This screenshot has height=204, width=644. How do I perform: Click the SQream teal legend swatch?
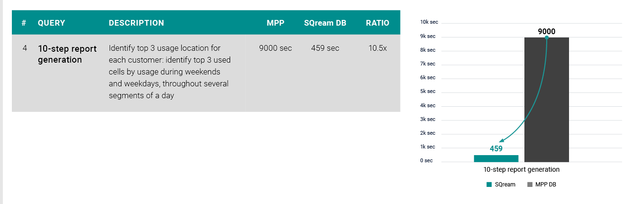point(489,185)
